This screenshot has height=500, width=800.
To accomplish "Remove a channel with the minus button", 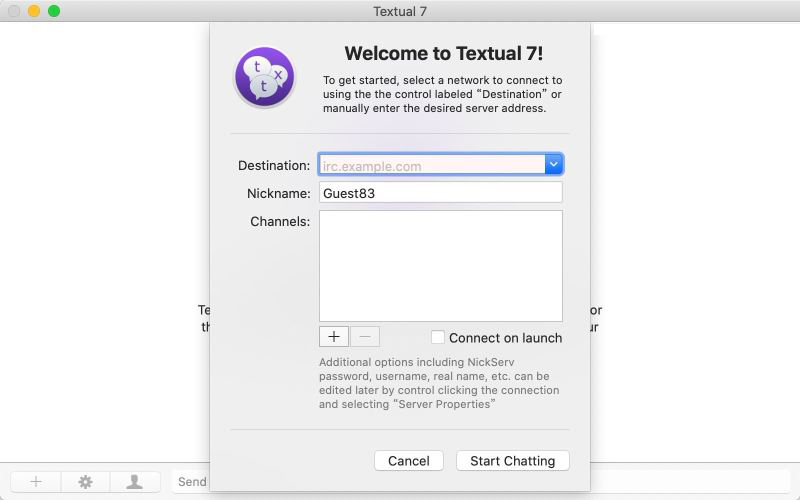I will click(x=365, y=337).
